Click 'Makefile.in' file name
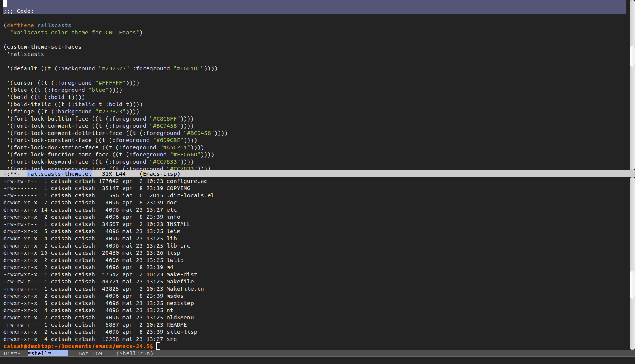635x364 pixels. 185,289
